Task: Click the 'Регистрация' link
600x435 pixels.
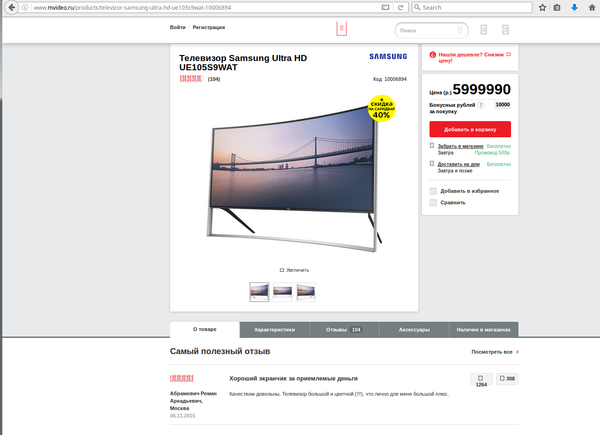Action: coord(209,27)
